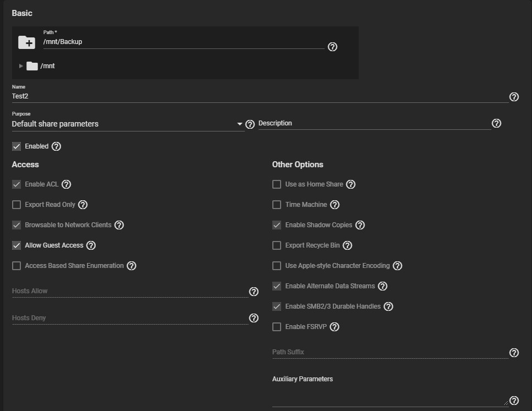This screenshot has height=411, width=532.
Task: Expand the /mnt directory tree node
Action: pos(21,66)
